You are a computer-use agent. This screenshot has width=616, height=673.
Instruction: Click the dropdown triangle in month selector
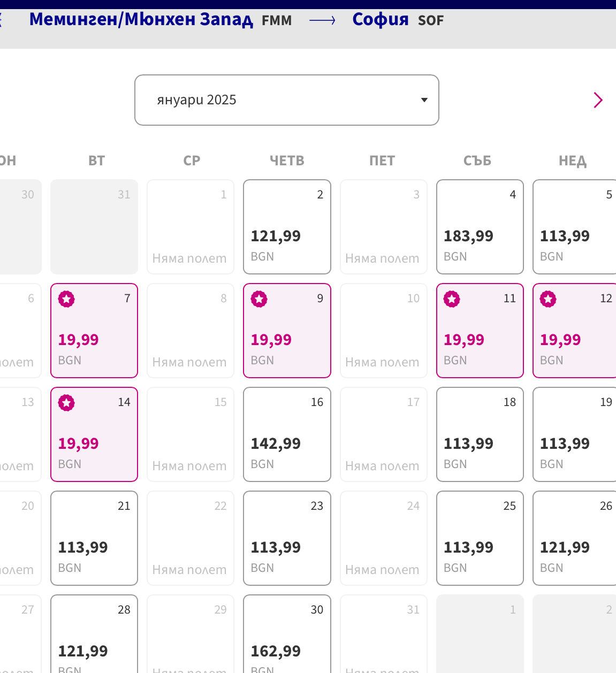point(424,100)
